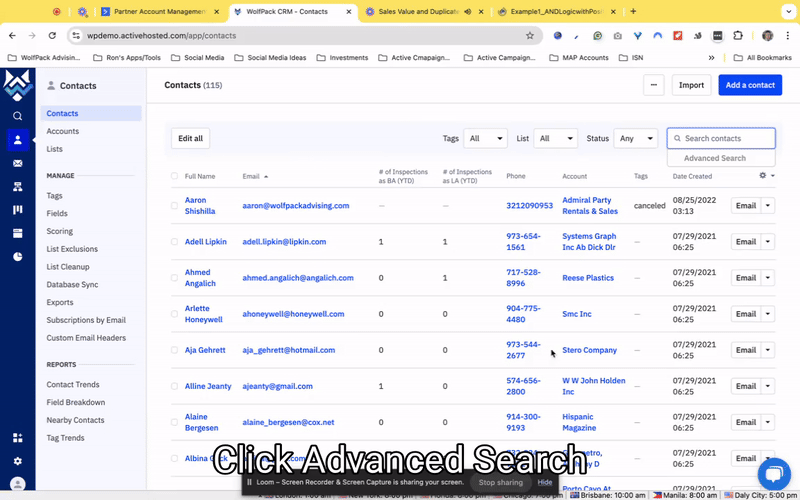Open Scoring under Manage

pos(60,231)
